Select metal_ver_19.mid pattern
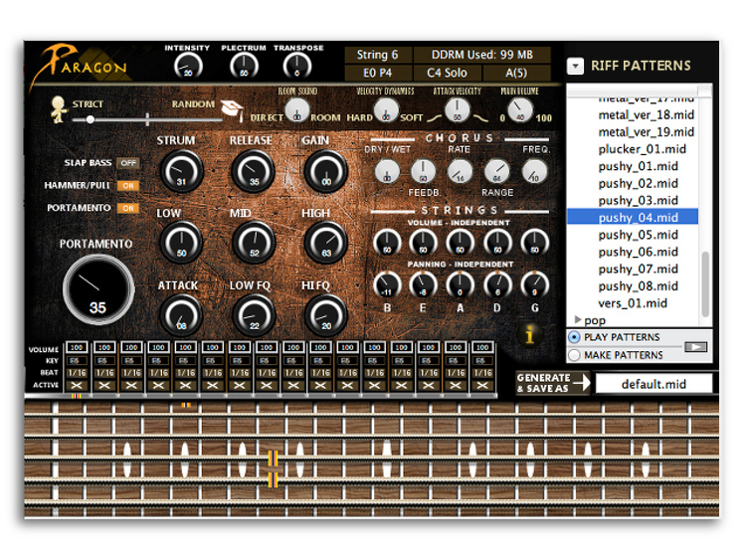Viewport: 746px width, 560px height. coord(647,131)
